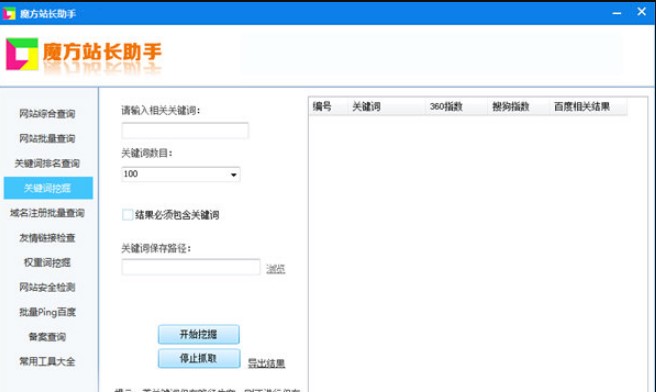Click the 百度相关结果 column header
This screenshot has width=656, height=392.
(x=589, y=107)
